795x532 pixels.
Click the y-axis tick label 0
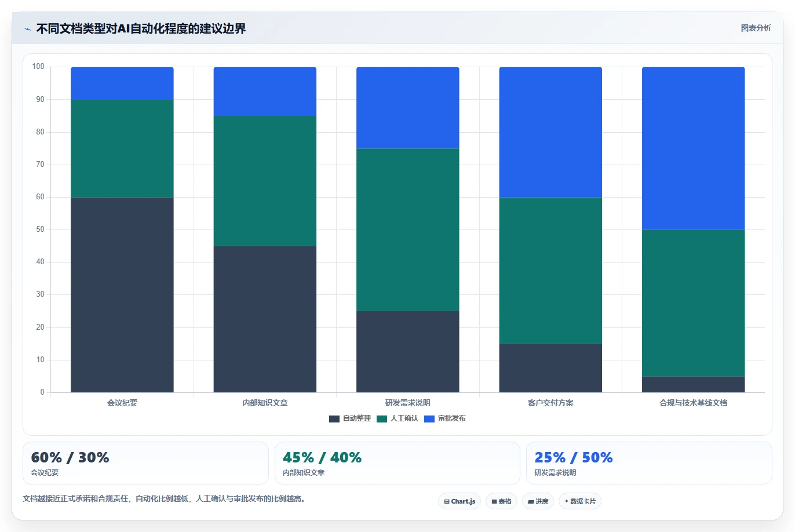pyautogui.click(x=42, y=392)
